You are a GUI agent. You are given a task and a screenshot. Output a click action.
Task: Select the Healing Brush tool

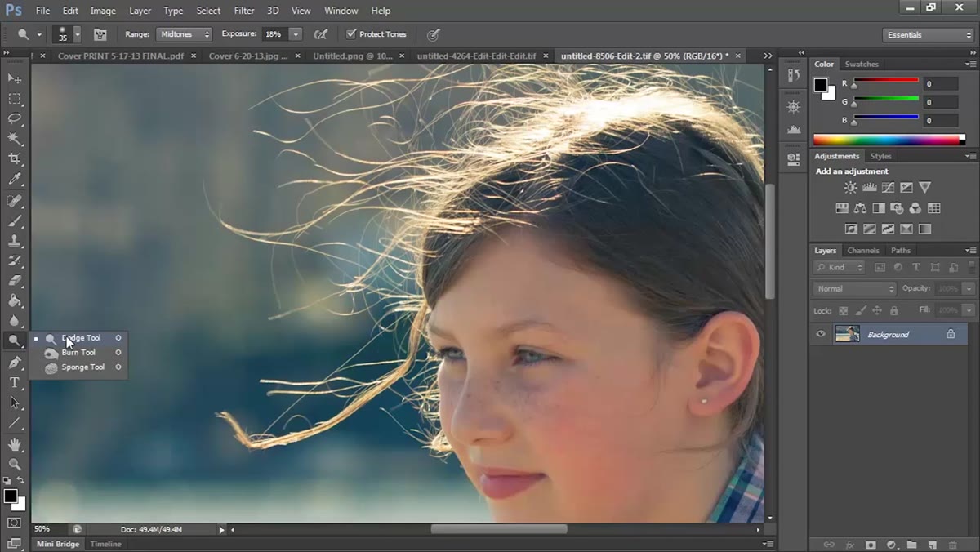15,201
